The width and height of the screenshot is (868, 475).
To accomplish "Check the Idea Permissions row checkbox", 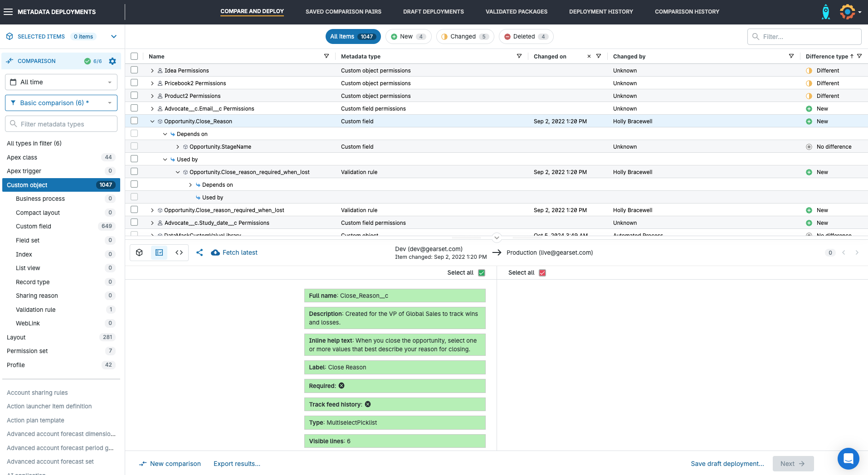I will 134,70.
